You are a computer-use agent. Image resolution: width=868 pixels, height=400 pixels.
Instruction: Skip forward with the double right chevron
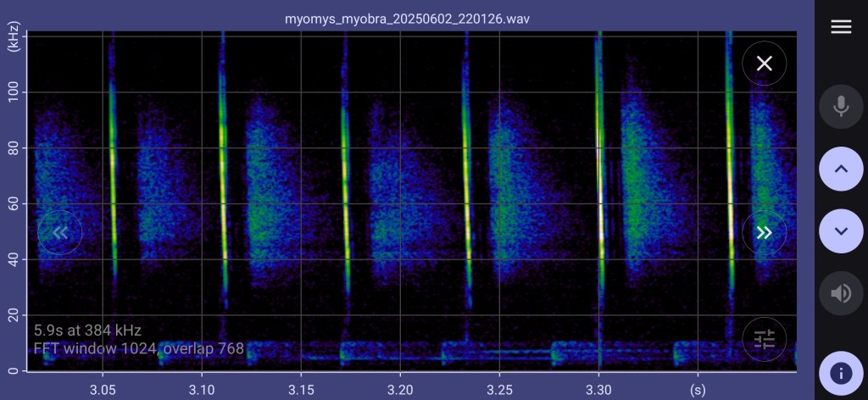tap(764, 232)
